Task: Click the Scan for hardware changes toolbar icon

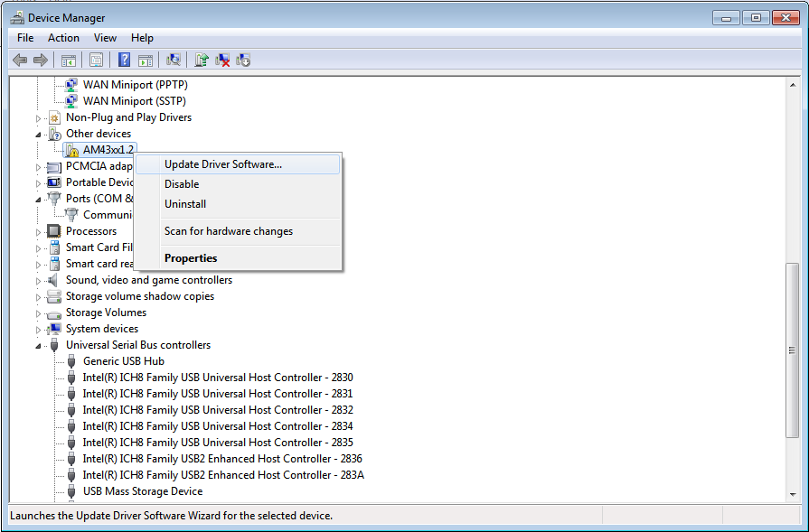Action: 174,60
